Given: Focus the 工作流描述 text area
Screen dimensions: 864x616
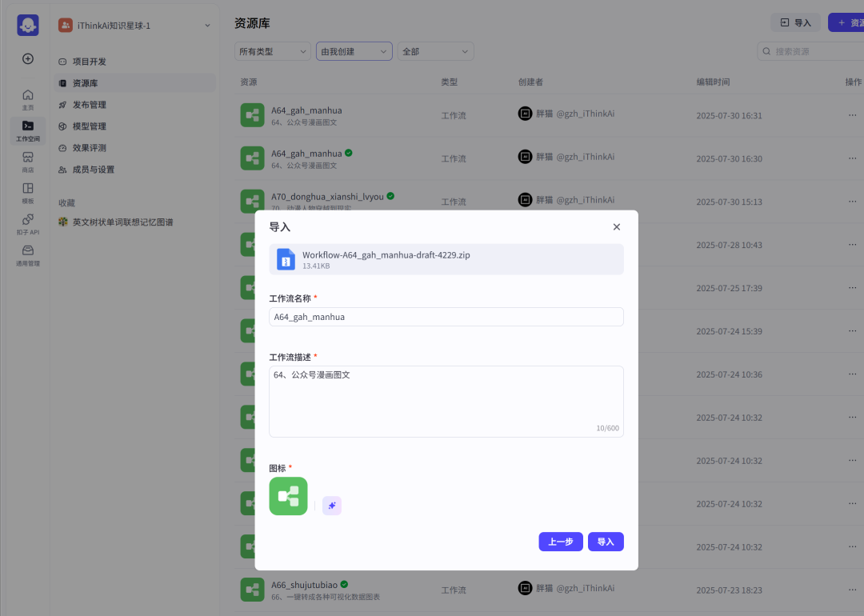Looking at the screenshot, I should 446,402.
